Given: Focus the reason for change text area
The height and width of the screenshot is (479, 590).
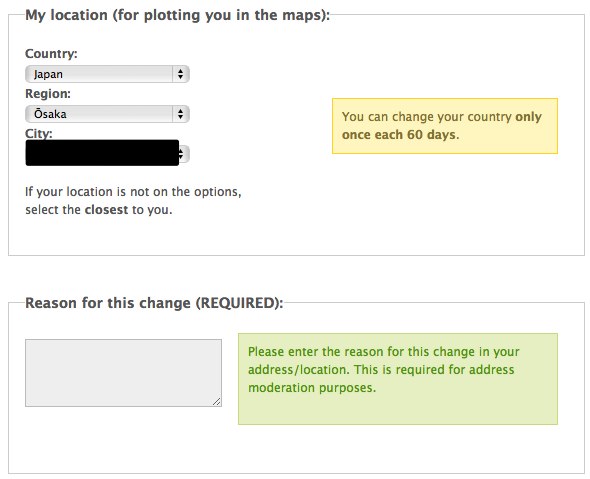Looking at the screenshot, I should click(x=123, y=373).
